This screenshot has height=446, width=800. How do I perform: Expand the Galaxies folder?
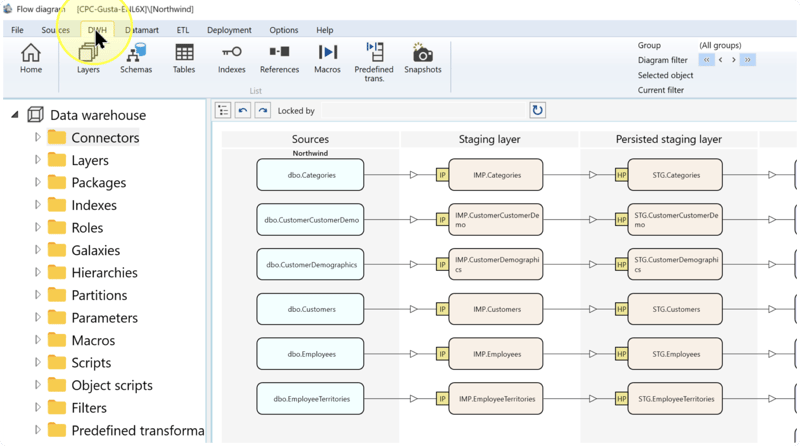coord(37,250)
